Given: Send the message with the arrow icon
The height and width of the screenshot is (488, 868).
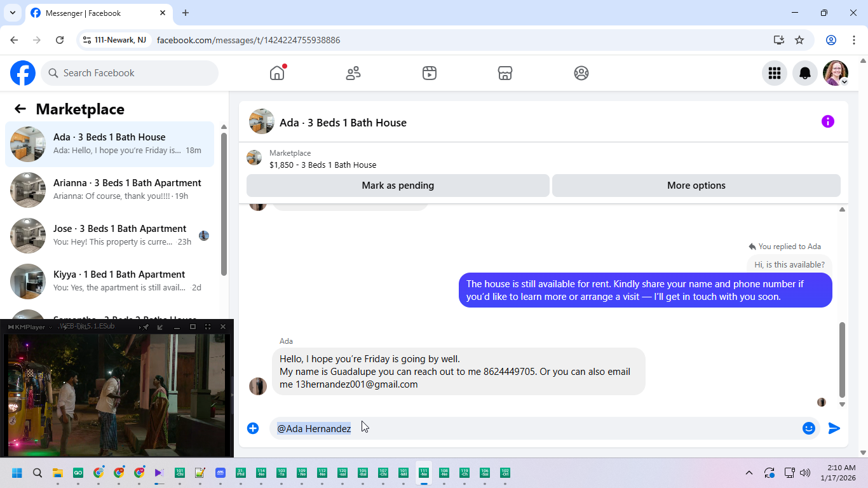Looking at the screenshot, I should click(834, 428).
